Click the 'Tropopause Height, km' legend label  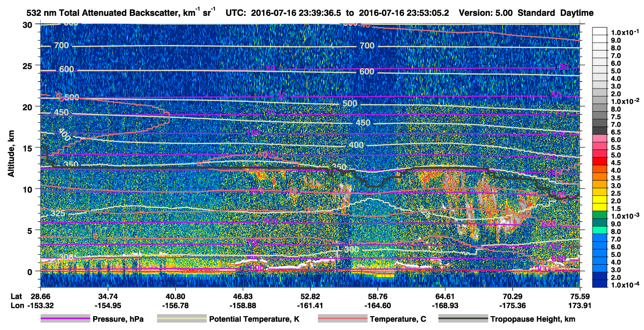533,320
